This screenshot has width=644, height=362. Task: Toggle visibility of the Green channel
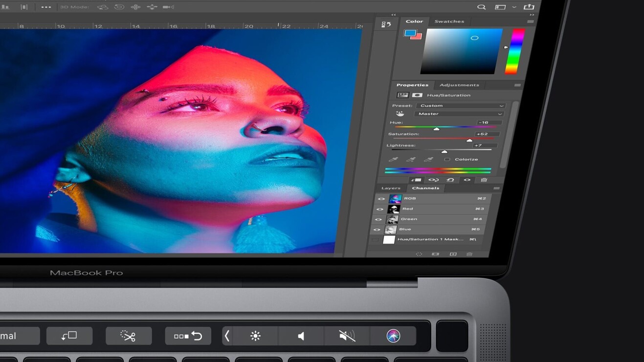pos(380,219)
